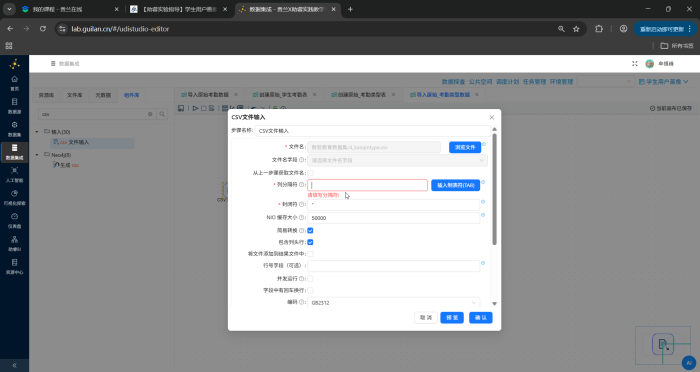Click canvas minimap thumbnail at bottom right
700x372 pixels.
click(662, 345)
